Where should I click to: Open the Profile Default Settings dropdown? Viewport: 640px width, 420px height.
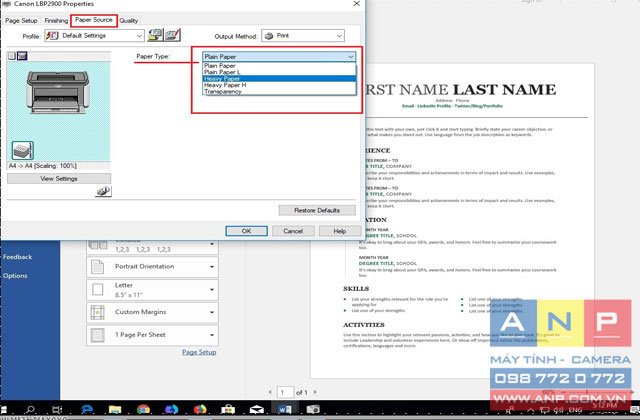(94, 36)
